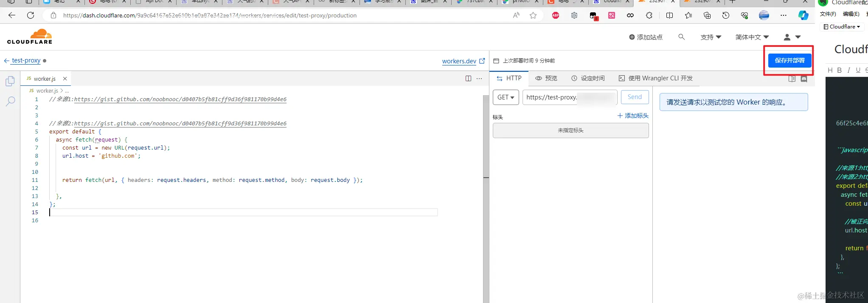
Task: Select the worker.js editor tab
Action: click(45, 79)
